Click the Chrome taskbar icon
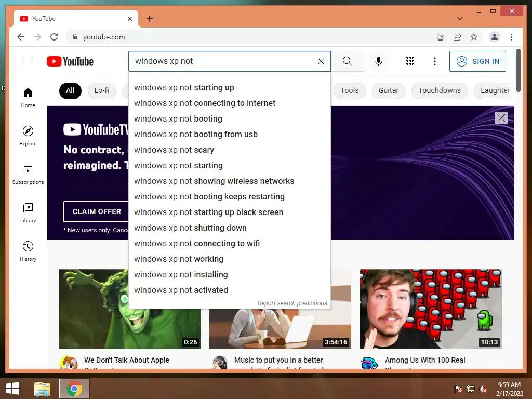Image resolution: width=532 pixels, height=399 pixels. [74, 389]
